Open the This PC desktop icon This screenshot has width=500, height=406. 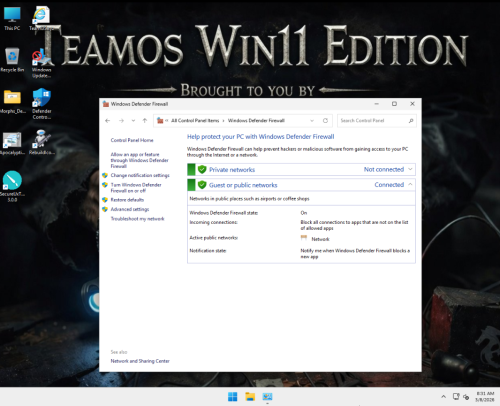pyautogui.click(x=12, y=19)
